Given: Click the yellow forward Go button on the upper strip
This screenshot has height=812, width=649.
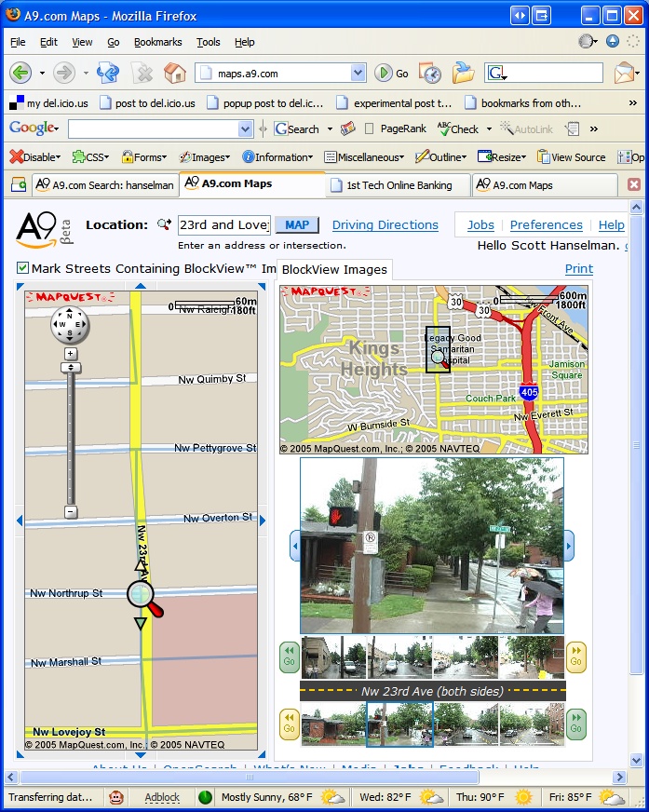Looking at the screenshot, I should 576,657.
